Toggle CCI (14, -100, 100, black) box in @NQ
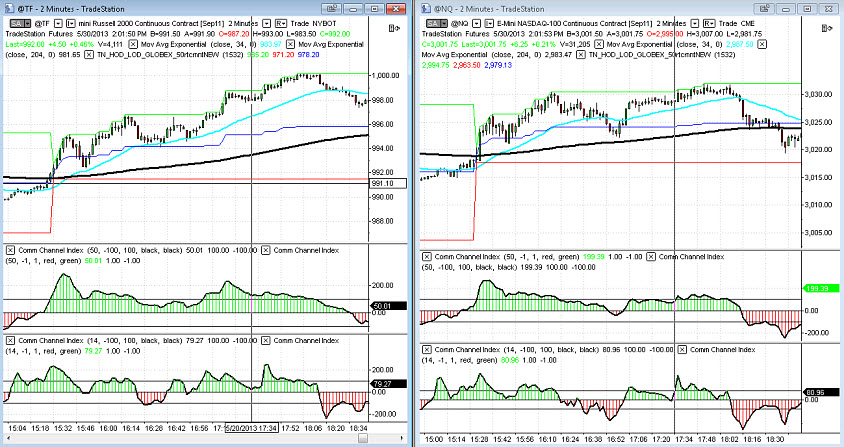844x447 pixels. point(426,350)
